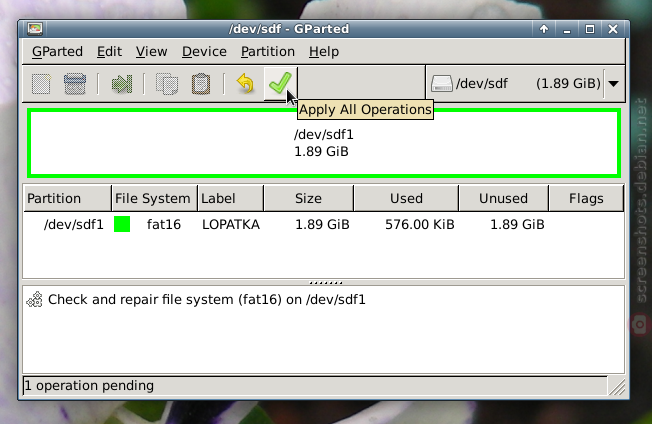Image resolution: width=652 pixels, height=424 pixels.
Task: Minimize the GParted window
Action: [567, 29]
